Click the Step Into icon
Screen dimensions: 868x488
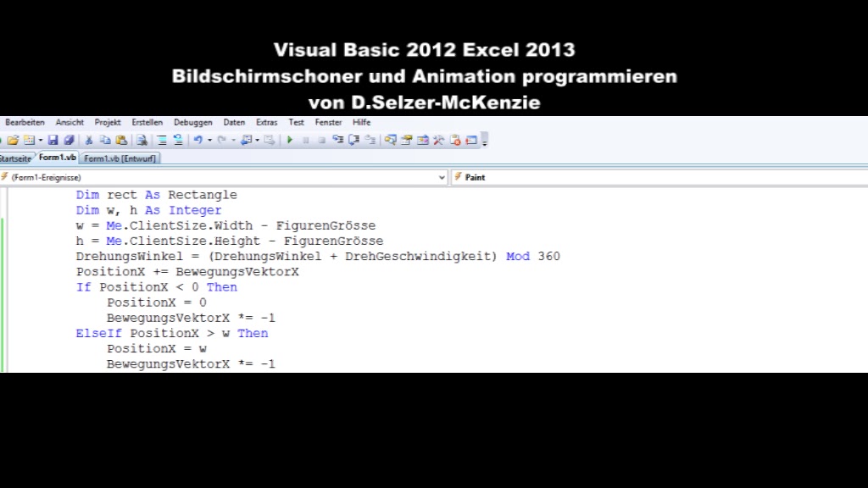click(337, 141)
